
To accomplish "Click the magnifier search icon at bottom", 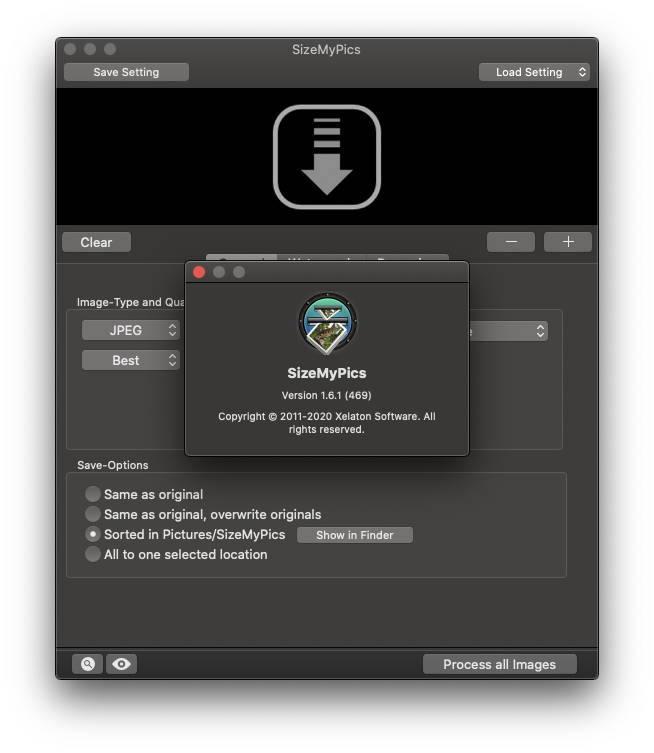I will tap(87, 664).
